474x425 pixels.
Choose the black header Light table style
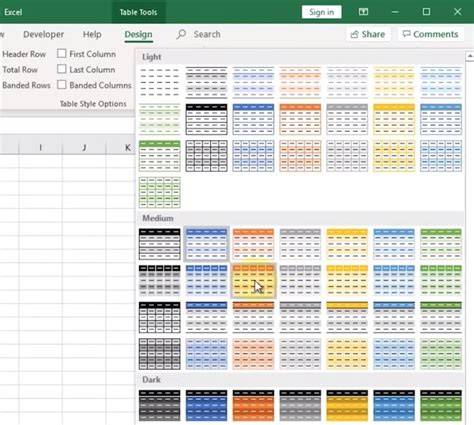[206, 119]
